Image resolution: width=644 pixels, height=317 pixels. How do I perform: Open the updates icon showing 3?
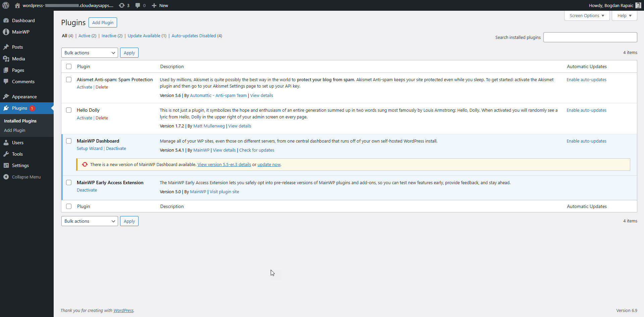pyautogui.click(x=122, y=5)
